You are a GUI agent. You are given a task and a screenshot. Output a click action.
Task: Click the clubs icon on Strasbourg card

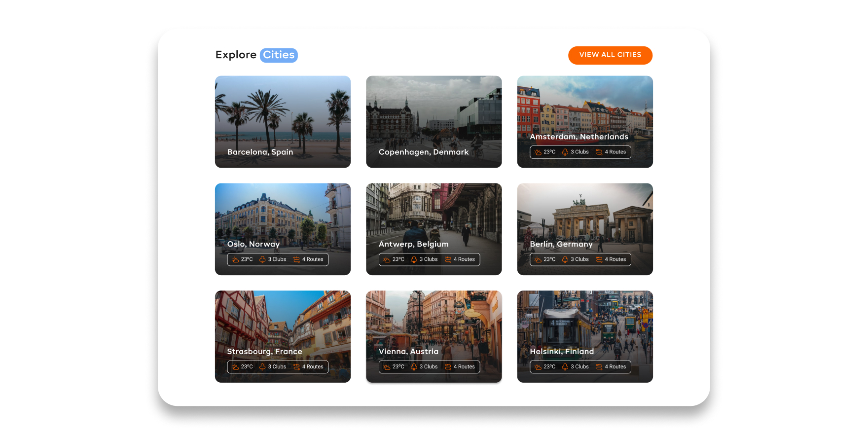click(262, 367)
